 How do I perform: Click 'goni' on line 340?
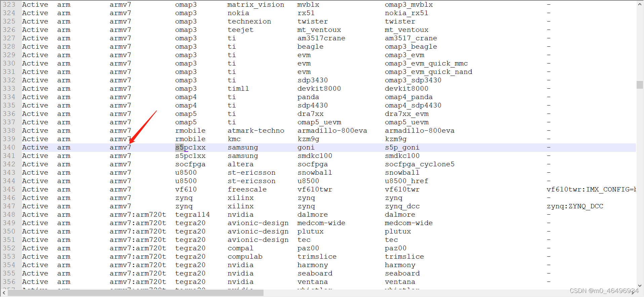point(306,147)
